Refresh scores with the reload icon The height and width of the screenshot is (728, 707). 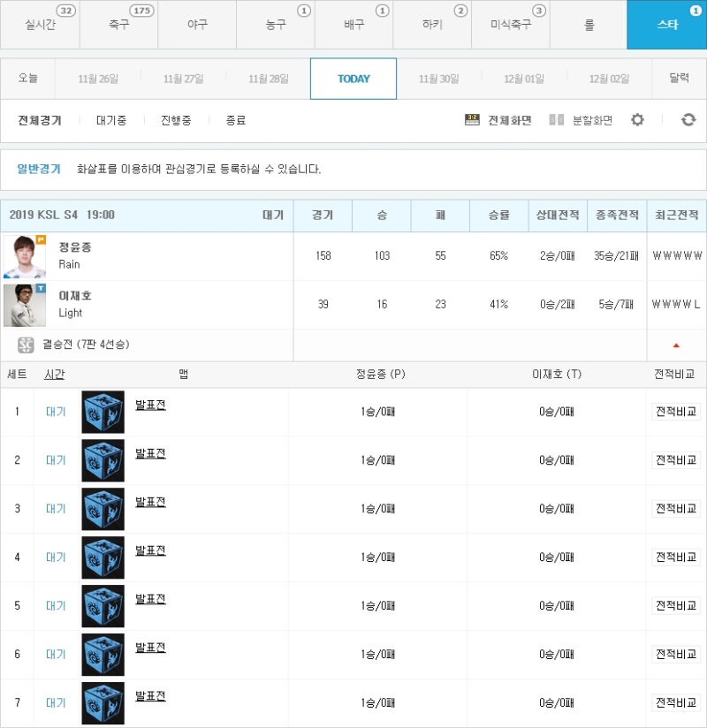(688, 120)
